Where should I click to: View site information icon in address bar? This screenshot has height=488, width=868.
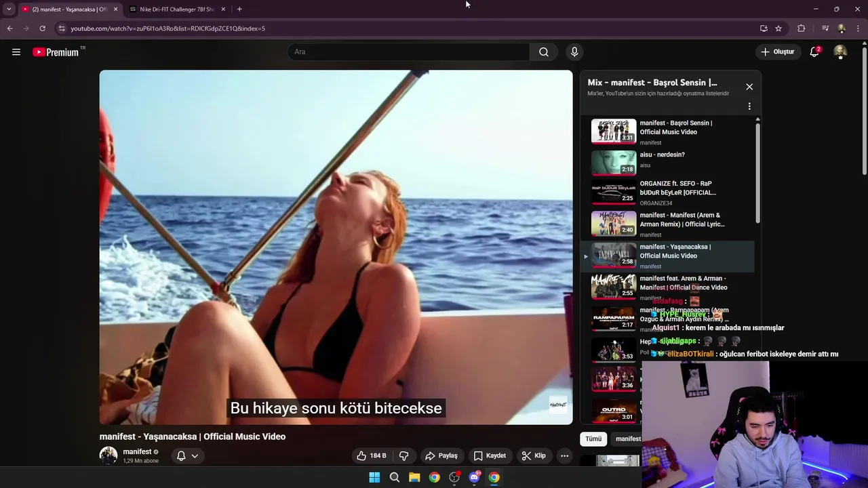point(62,28)
